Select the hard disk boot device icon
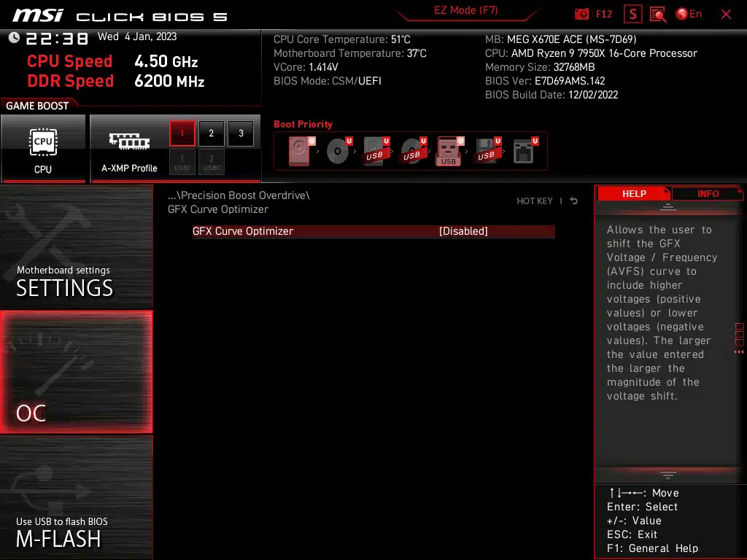 [x=301, y=151]
